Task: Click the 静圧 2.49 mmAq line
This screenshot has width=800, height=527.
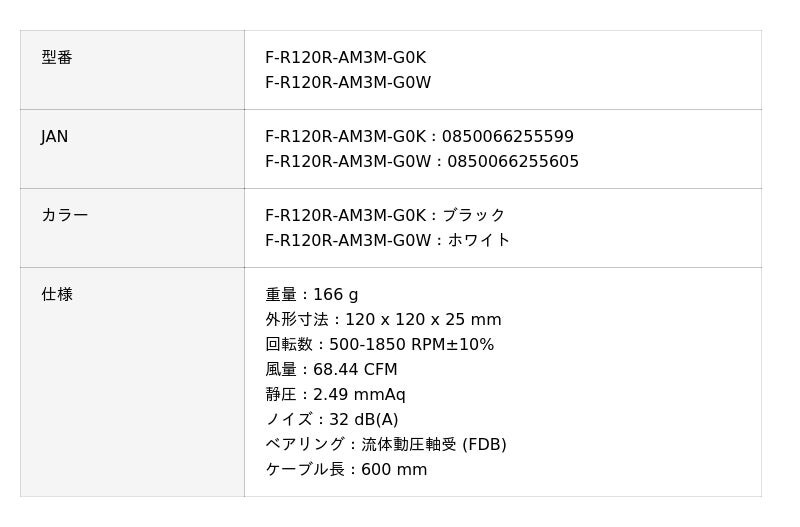Action: pos(335,395)
